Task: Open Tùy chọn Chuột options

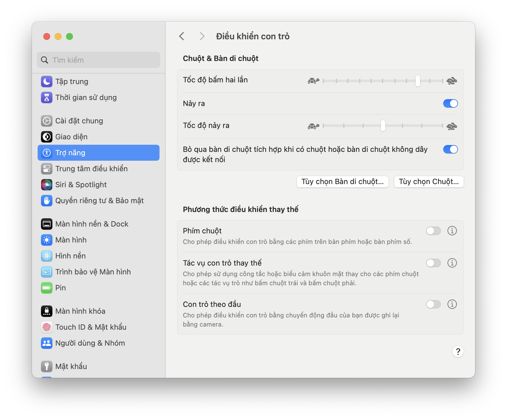Action: [429, 182]
